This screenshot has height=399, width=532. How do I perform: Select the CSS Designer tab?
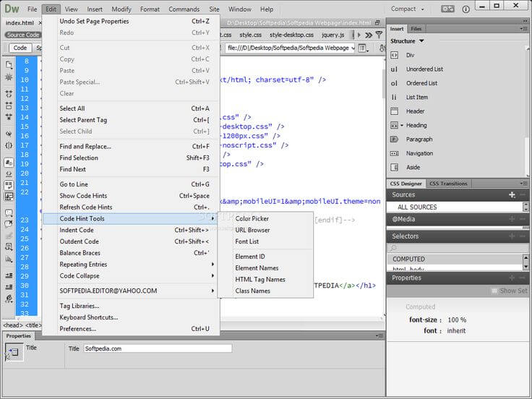click(406, 184)
